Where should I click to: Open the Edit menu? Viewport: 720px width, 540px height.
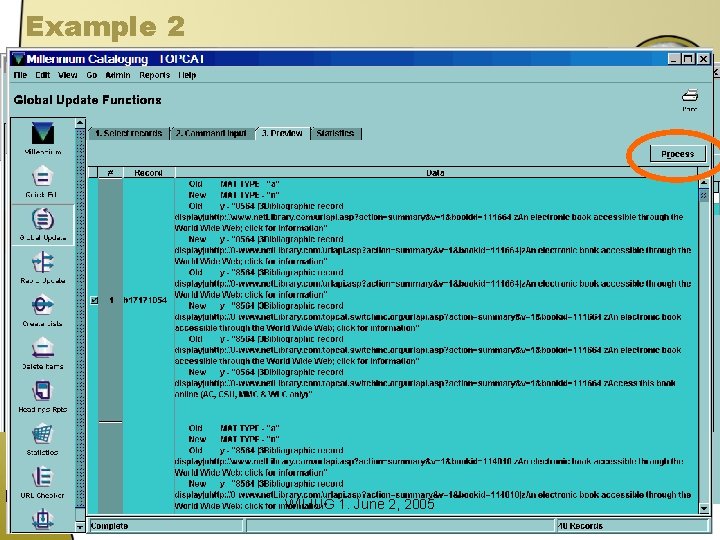(x=42, y=75)
